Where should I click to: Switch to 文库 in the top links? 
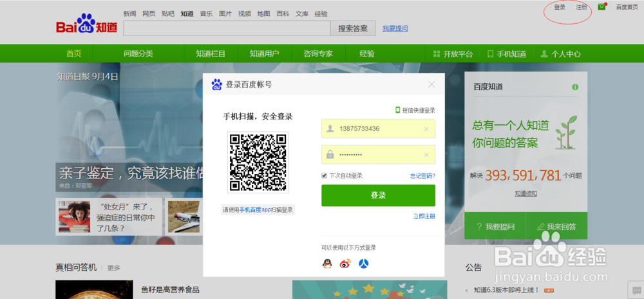coord(302,14)
